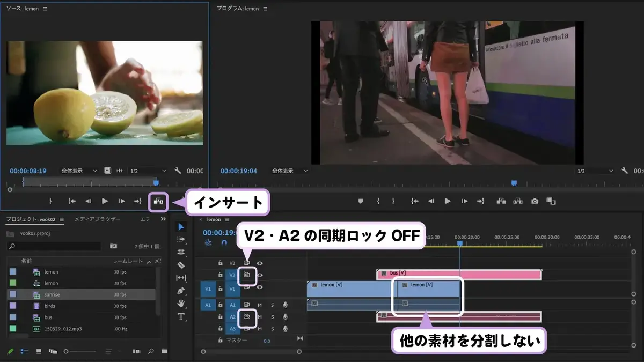The image size is (644, 362).
Task: Toggle sync lock on track A2
Action: [247, 317]
